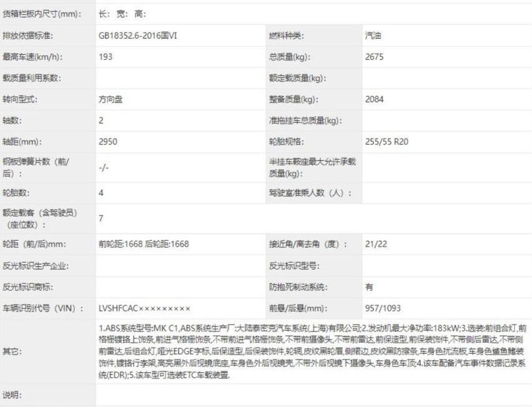Select the tire count value 4
The image size is (532, 407).
point(101,193)
